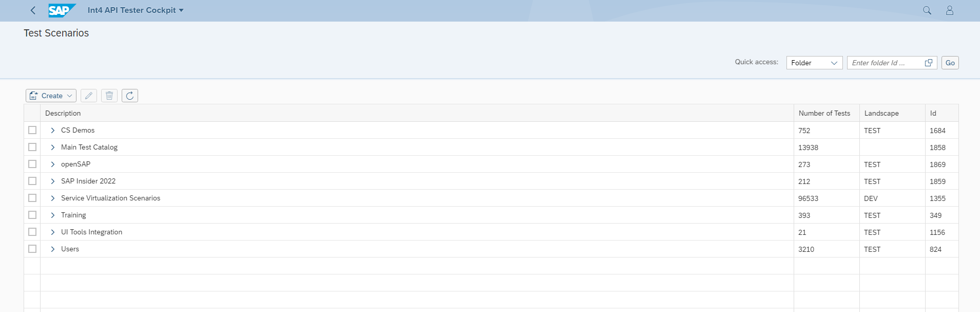
Task: Expand the Main Test Catalog folder
Action: coord(53,148)
